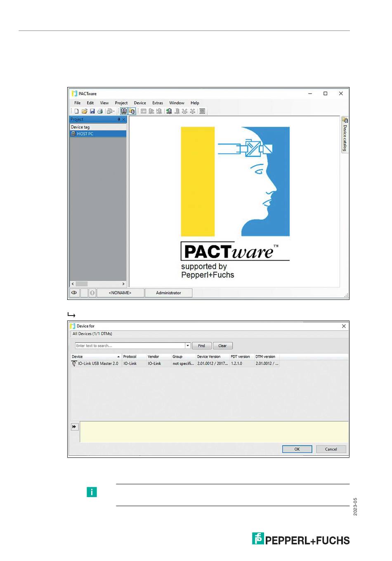
Task: Click the search text field in Device for
Action: [130, 346]
